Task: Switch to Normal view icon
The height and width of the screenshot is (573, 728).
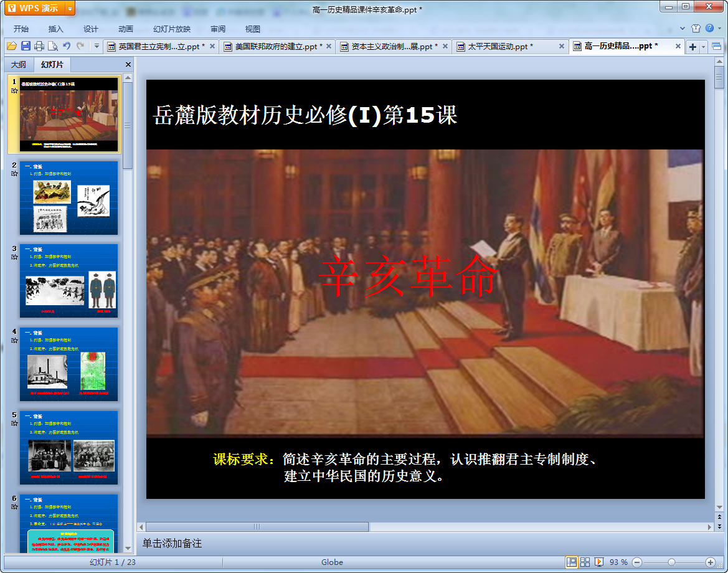Action: pos(572,562)
